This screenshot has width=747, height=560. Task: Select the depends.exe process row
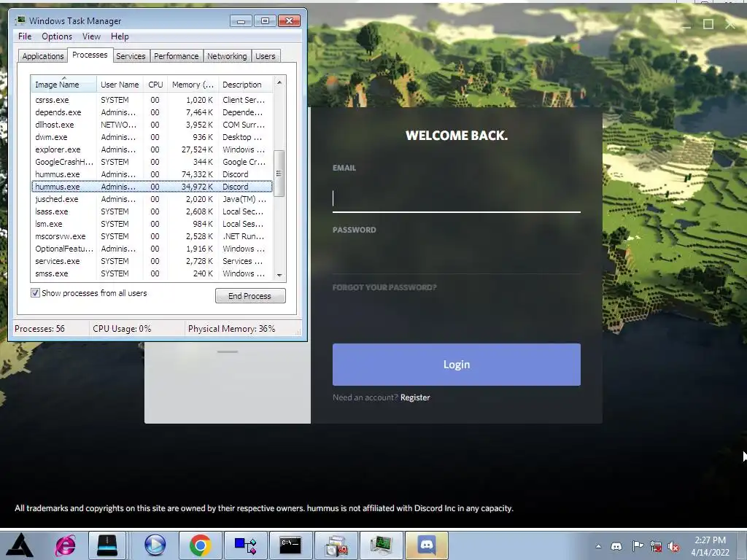[x=152, y=112]
